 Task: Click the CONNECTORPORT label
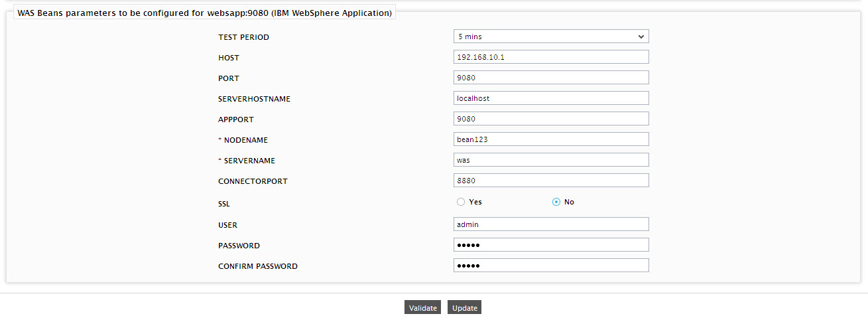[253, 181]
